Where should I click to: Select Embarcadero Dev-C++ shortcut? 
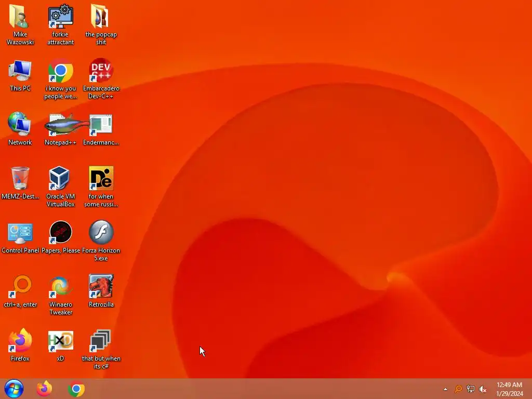pyautogui.click(x=101, y=71)
